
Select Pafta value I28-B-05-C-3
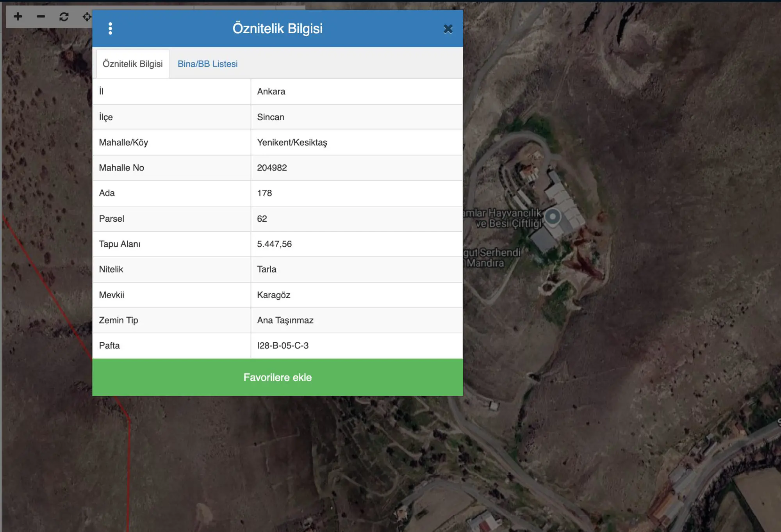[283, 346]
